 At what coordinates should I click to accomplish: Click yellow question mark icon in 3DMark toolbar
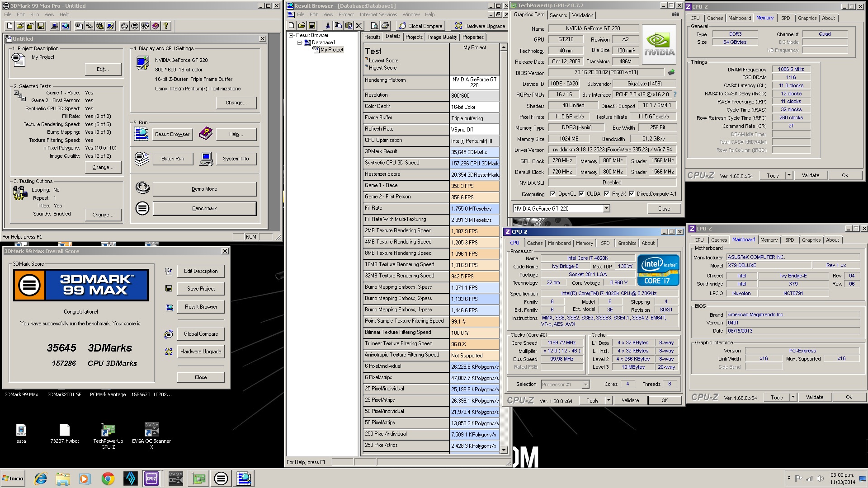click(x=166, y=26)
